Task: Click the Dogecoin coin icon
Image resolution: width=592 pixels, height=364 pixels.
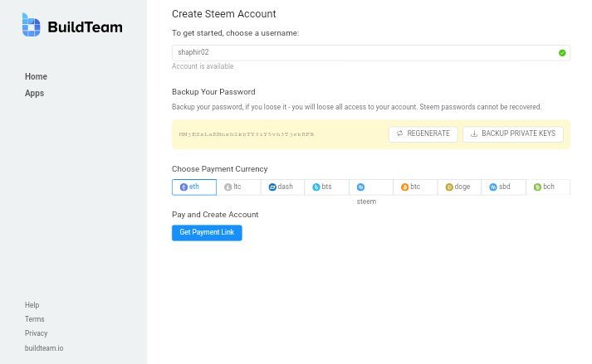Action: click(x=449, y=187)
